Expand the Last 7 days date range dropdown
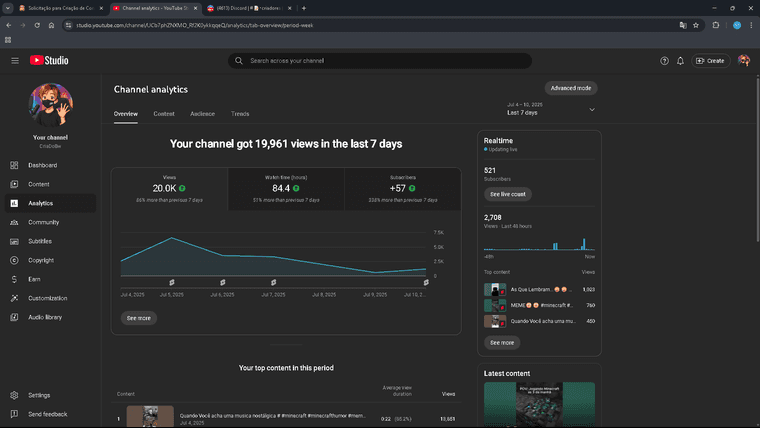 tap(551, 109)
